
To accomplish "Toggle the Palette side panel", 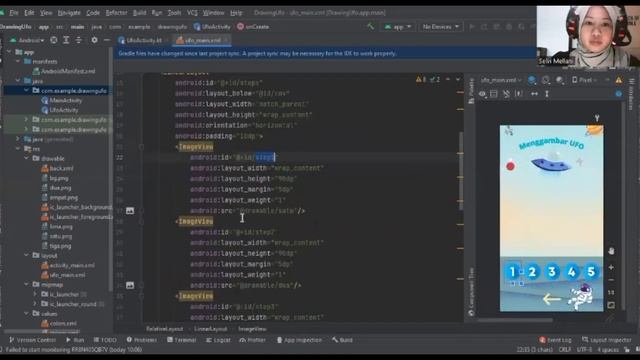I will click(x=471, y=91).
